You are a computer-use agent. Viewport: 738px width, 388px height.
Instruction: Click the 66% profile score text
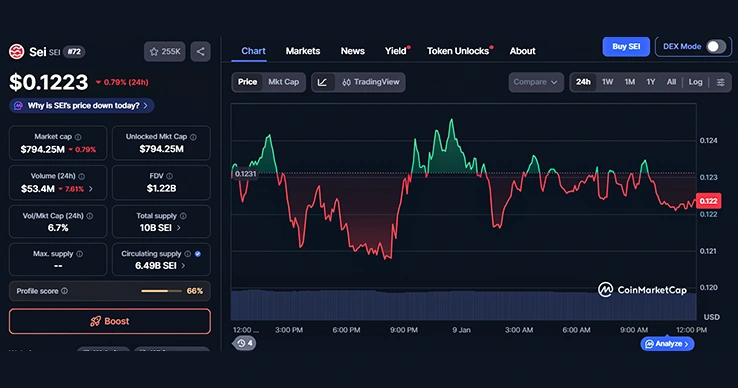(x=195, y=291)
